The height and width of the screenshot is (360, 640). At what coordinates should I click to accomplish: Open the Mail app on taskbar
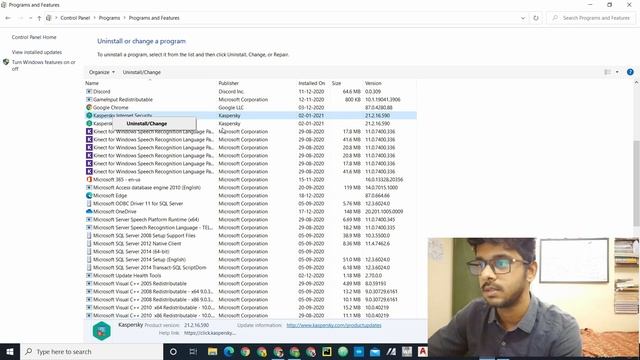click(x=375, y=351)
